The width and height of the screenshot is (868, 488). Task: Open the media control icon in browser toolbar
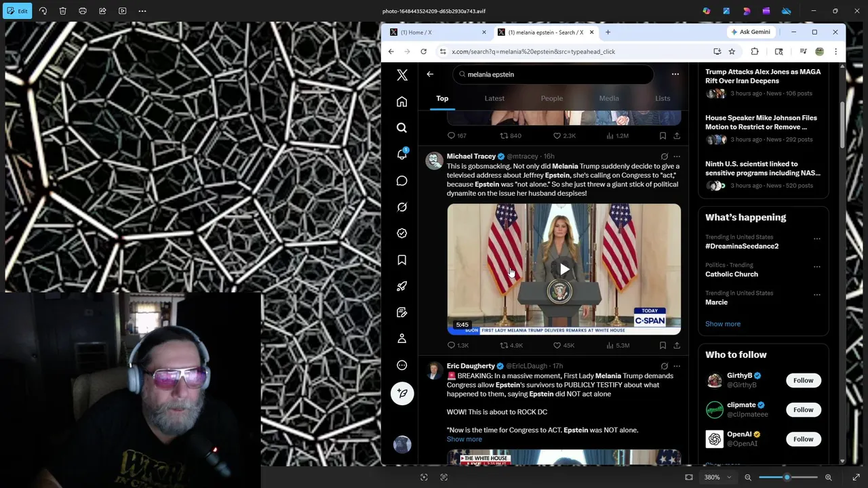click(803, 52)
